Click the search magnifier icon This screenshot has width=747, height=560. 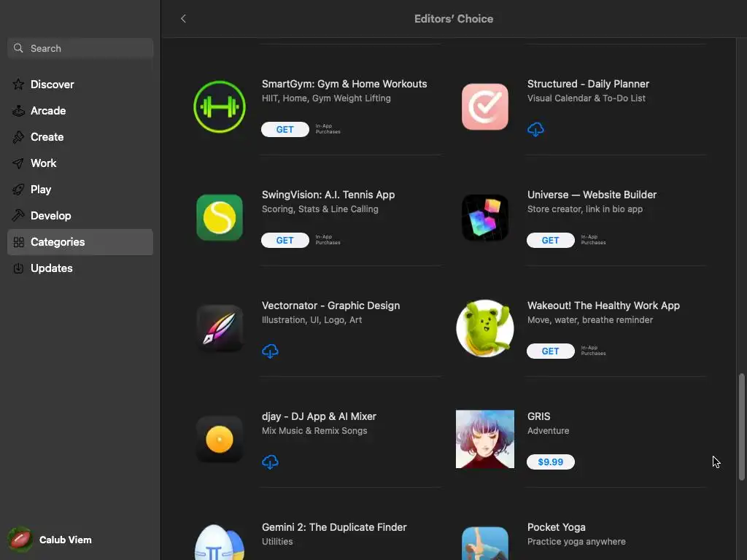(x=18, y=48)
